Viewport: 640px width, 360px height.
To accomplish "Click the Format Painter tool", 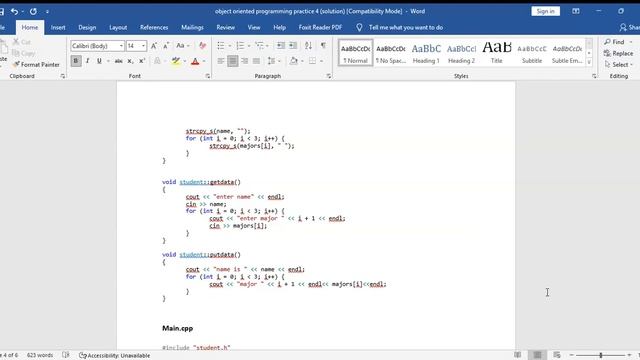I will point(36,64).
